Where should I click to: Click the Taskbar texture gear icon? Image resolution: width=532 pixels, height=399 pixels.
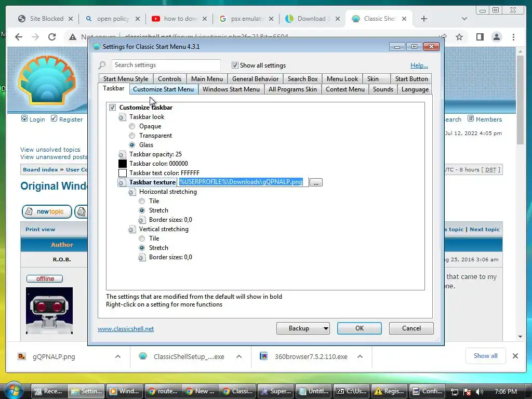[x=122, y=182]
